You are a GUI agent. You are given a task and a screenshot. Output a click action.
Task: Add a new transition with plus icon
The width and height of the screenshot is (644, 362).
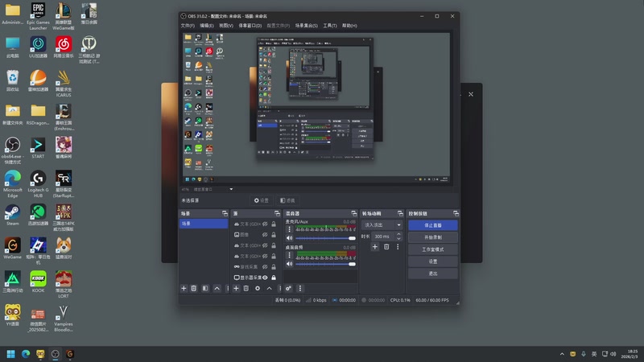pos(374,247)
